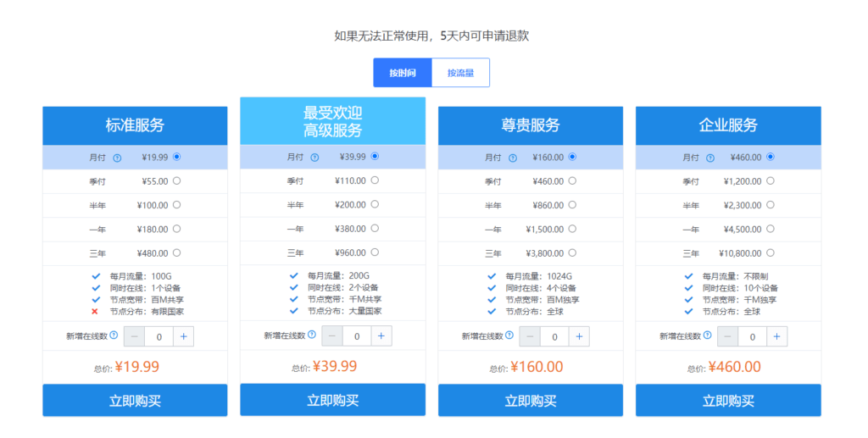Image resolution: width=868 pixels, height=438 pixels.
Task: Select 季付 ¥55.00 radio in 标准服务
Action: coord(176,180)
